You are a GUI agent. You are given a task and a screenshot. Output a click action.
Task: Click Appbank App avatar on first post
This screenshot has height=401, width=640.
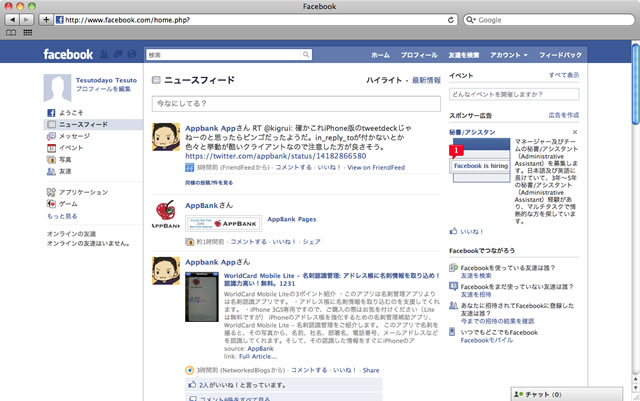tap(166, 137)
